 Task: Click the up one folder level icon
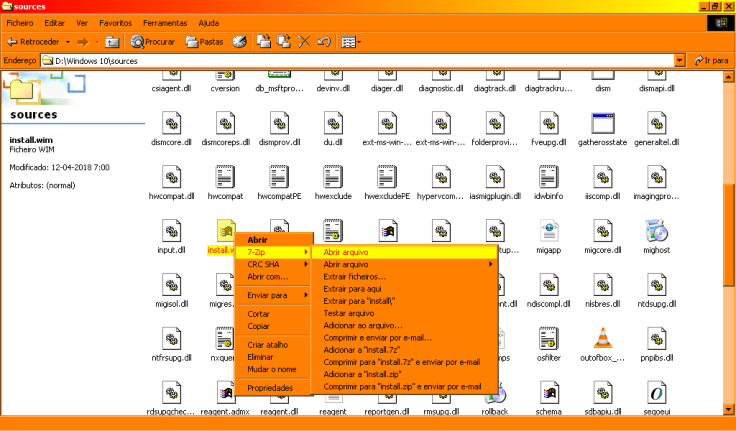[112, 42]
